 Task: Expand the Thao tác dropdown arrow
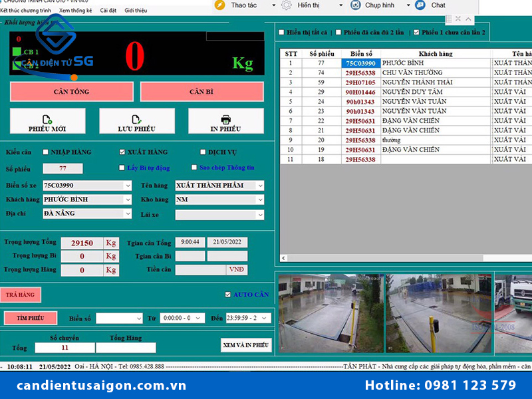tap(274, 5)
